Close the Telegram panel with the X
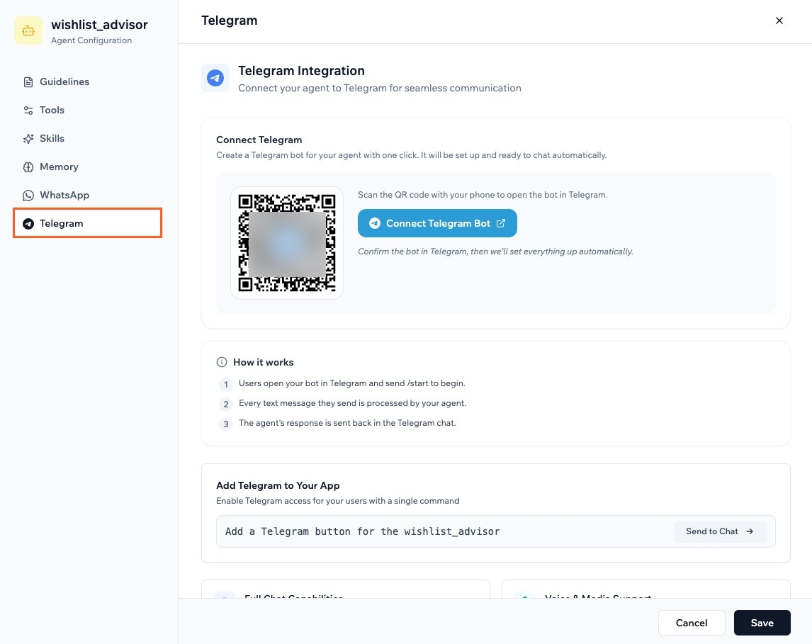This screenshot has width=812, height=644. click(779, 21)
